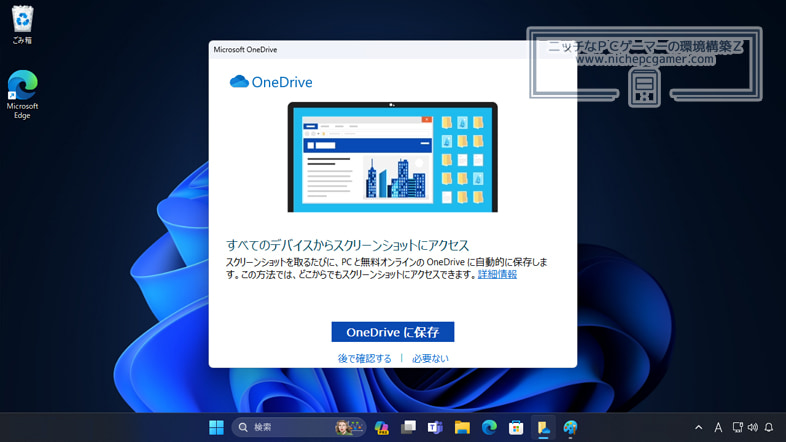The width and height of the screenshot is (786, 442).
Task: Click the Microsoft OneDrive title bar
Action: [x=392, y=50]
